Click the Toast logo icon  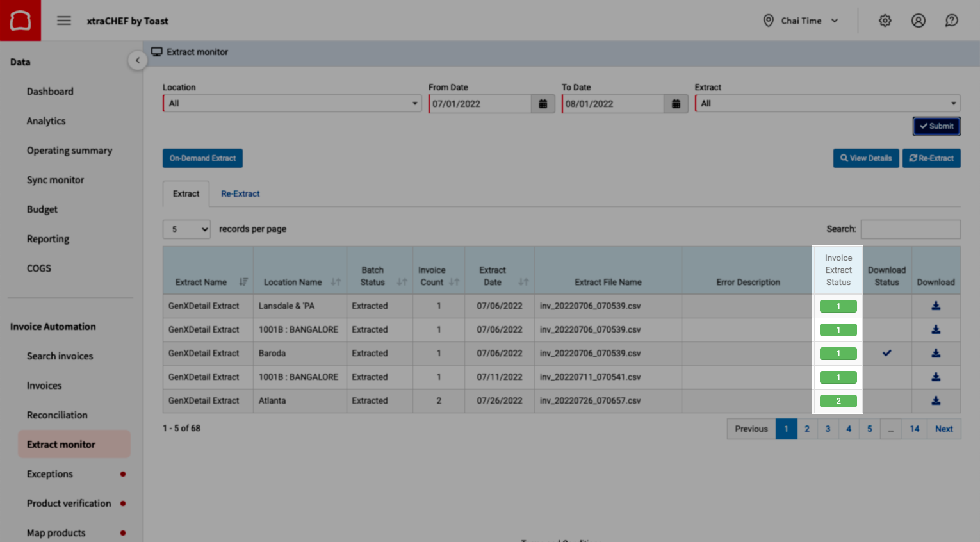(20, 20)
